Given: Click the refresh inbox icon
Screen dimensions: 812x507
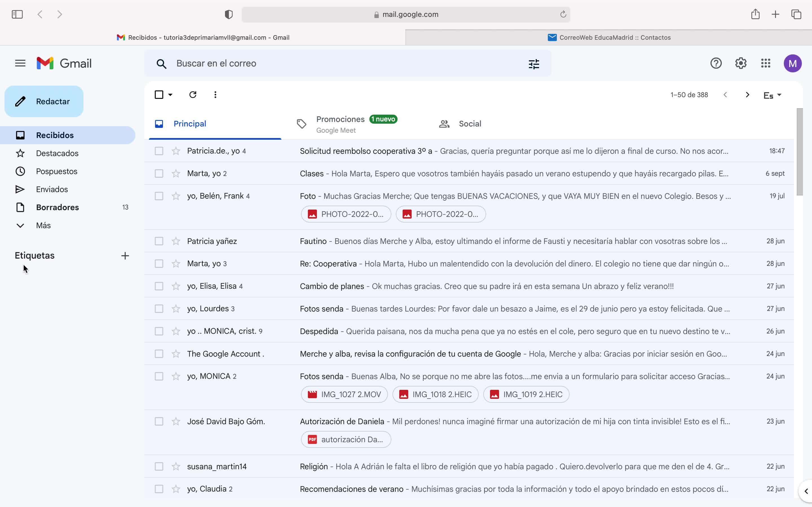Looking at the screenshot, I should coord(193,95).
